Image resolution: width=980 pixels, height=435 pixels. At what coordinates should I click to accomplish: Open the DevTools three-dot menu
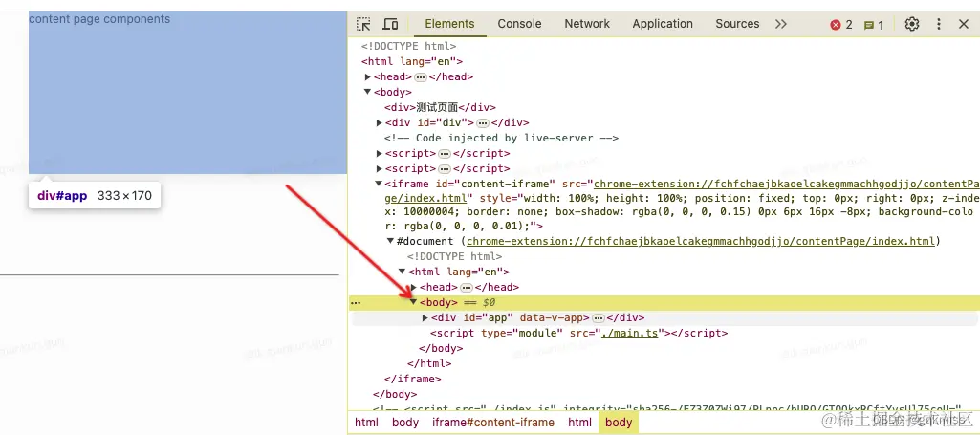[x=938, y=24]
